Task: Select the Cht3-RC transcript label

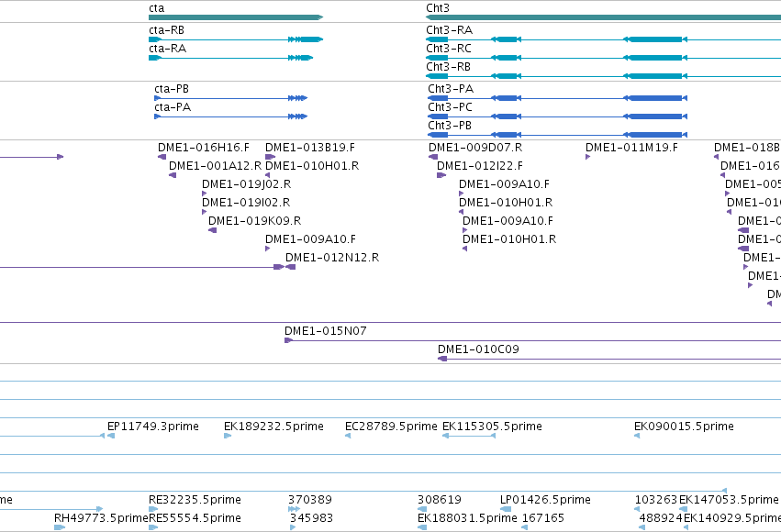Action: click(448, 49)
